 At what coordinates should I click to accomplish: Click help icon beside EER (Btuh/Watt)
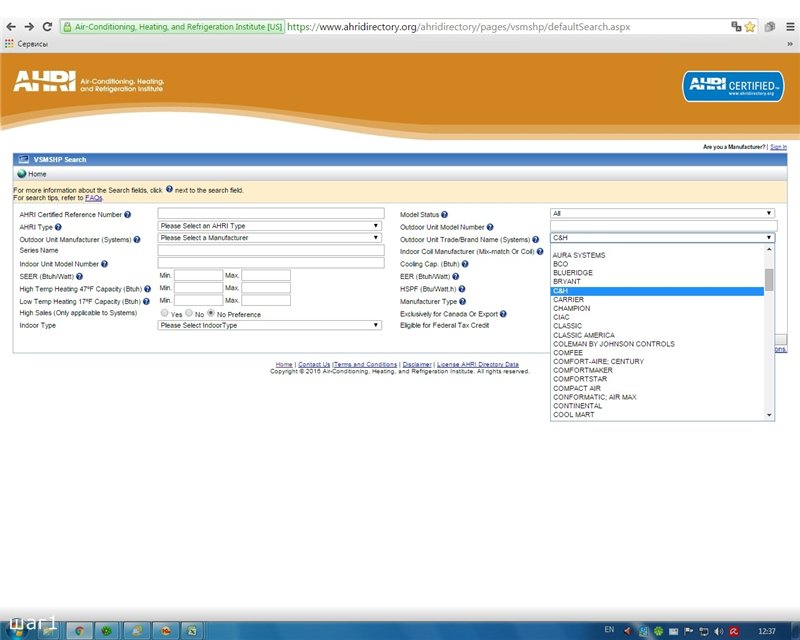click(456, 276)
